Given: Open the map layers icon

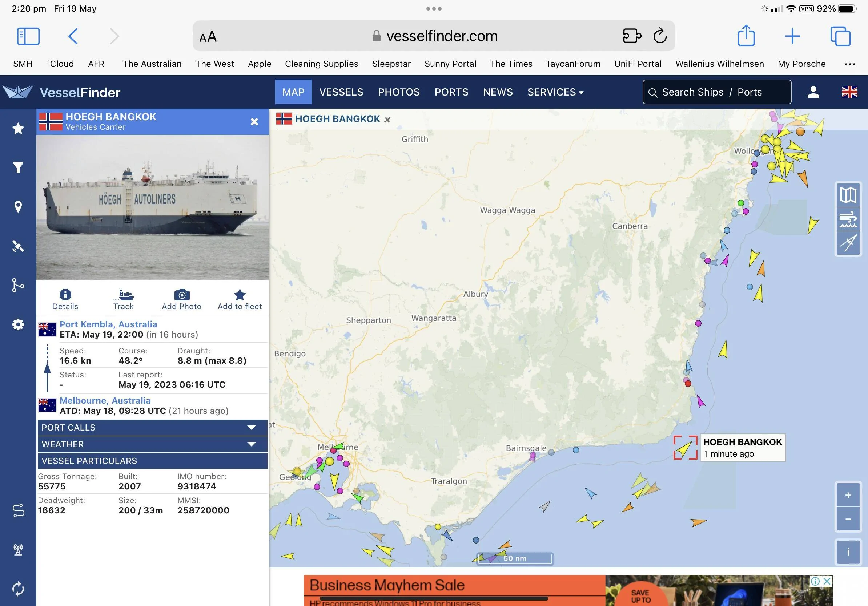Looking at the screenshot, I should (848, 195).
